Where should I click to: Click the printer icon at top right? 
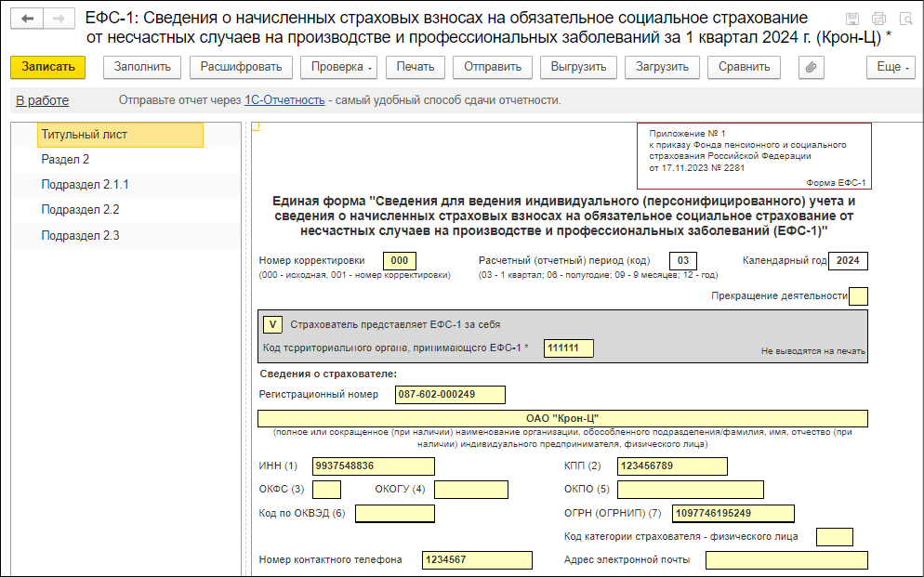pos(878,19)
